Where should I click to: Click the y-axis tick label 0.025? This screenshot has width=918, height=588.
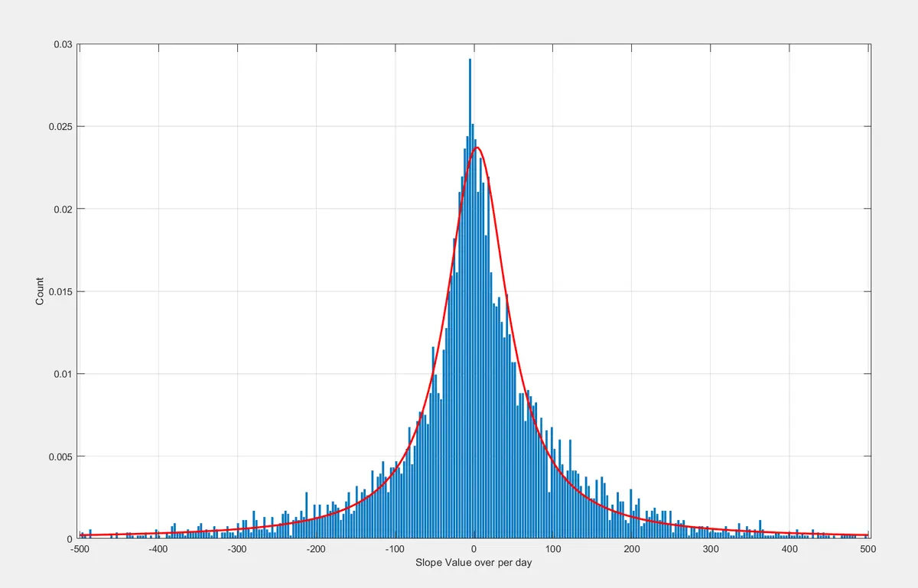tap(60, 126)
